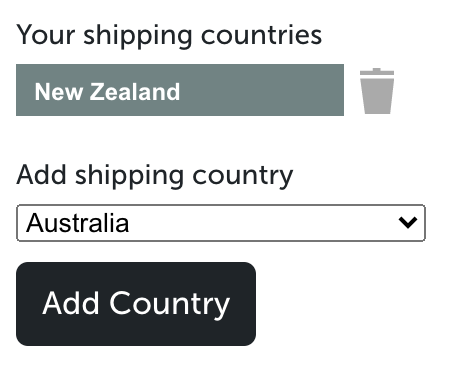Tap the grey bin beside New Zealand

click(x=377, y=91)
